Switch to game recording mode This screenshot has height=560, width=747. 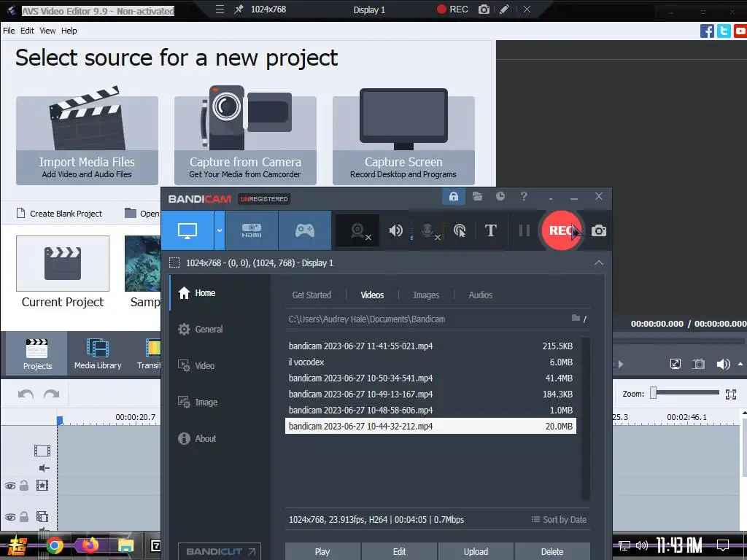(304, 231)
